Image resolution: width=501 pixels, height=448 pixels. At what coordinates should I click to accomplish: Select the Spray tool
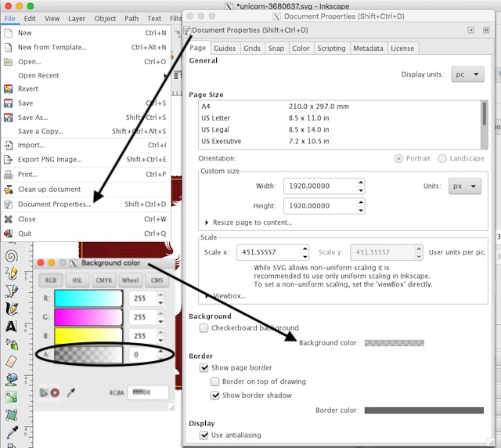pos(12,344)
